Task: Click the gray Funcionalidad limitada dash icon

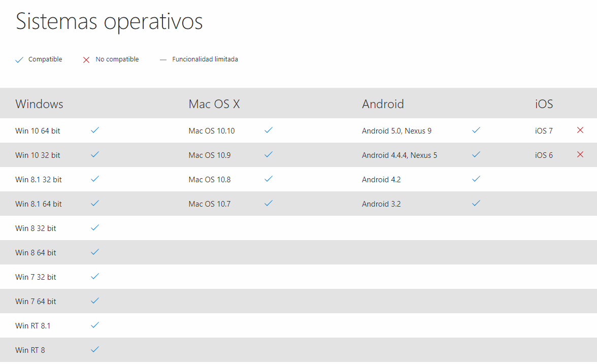Action: point(163,60)
